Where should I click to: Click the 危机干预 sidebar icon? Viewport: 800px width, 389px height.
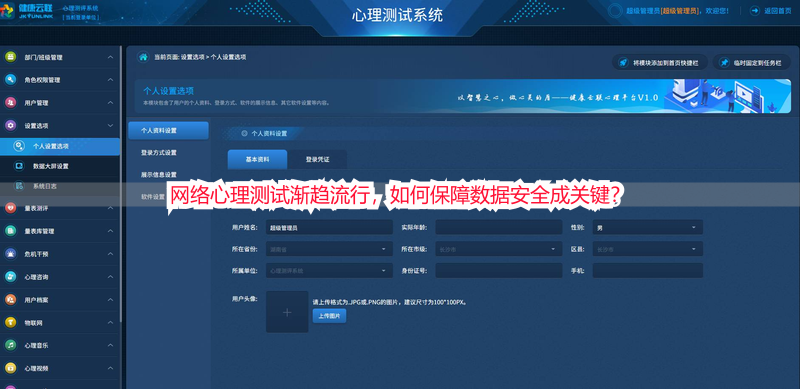click(10, 254)
